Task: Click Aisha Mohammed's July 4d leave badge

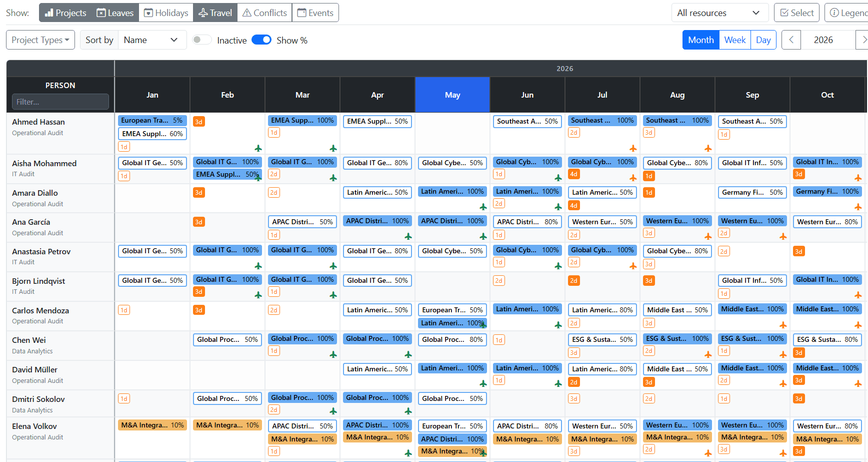Action: [x=574, y=174]
